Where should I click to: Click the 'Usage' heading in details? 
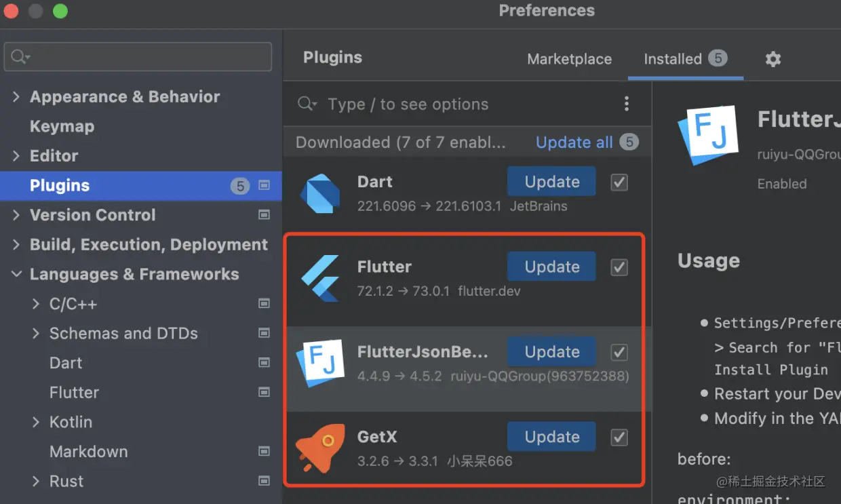pos(709,261)
